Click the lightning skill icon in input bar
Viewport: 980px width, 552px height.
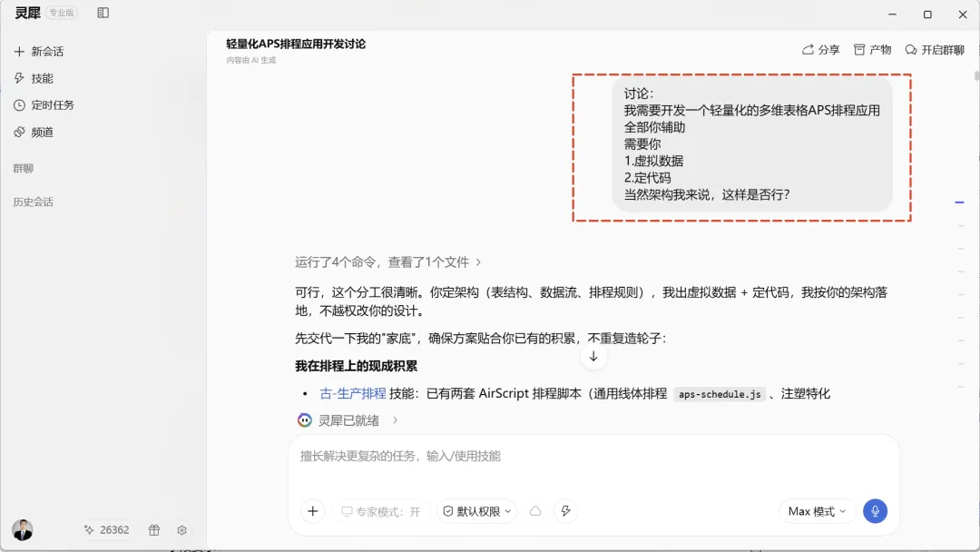(565, 511)
